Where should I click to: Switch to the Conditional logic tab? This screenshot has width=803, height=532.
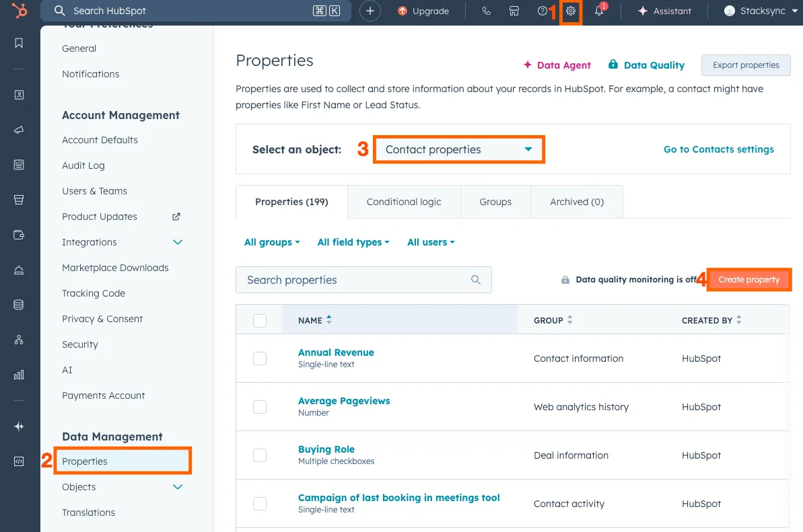pyautogui.click(x=404, y=202)
